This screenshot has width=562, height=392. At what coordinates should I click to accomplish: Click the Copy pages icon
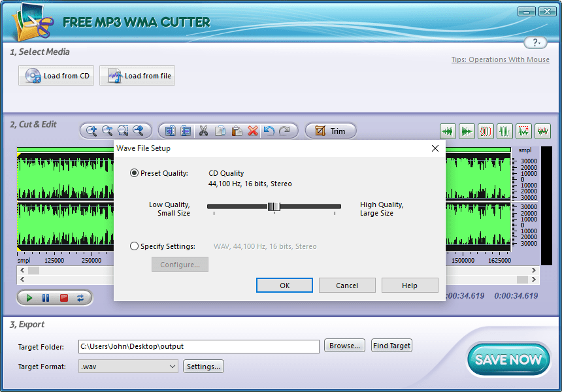click(x=220, y=131)
